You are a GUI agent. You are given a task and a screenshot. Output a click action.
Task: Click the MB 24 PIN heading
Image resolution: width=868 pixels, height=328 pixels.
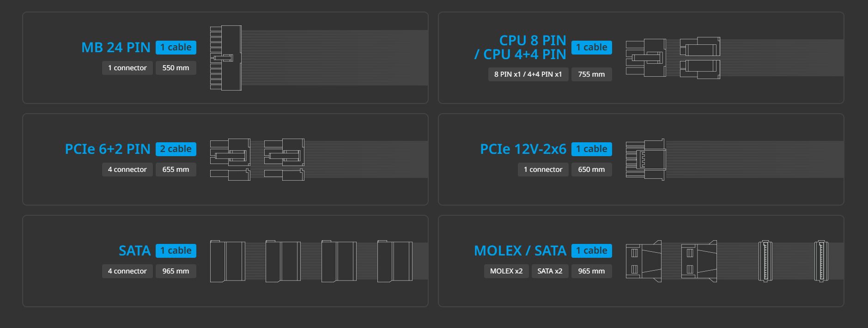click(116, 48)
